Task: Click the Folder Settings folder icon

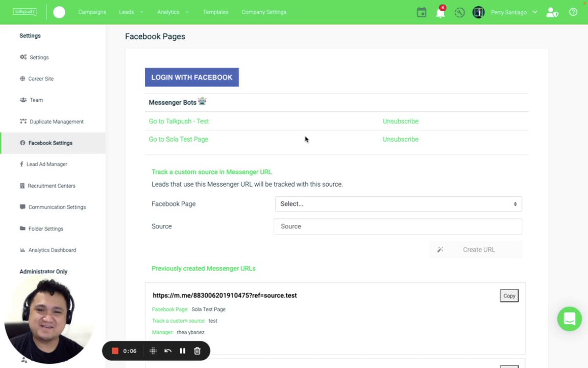Action: (22, 228)
